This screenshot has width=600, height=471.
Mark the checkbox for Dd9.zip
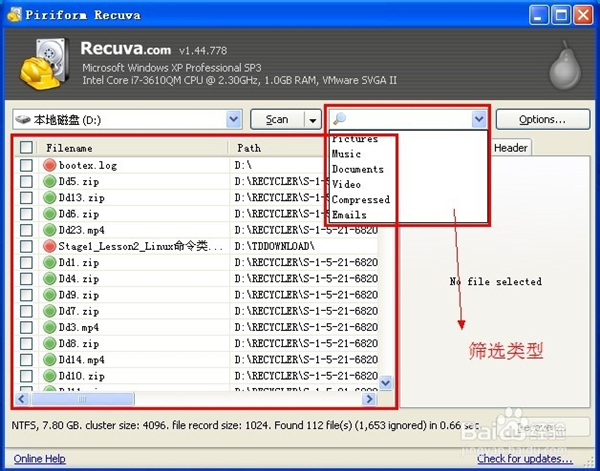[26, 295]
